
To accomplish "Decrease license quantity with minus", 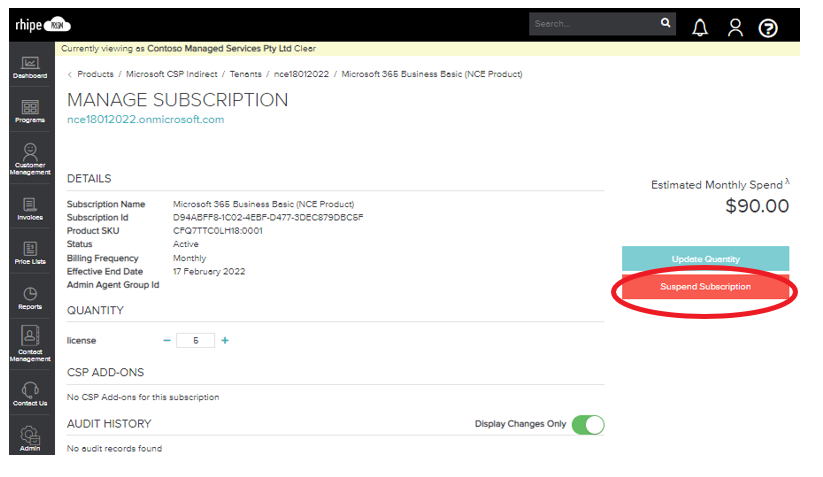I will (x=167, y=341).
